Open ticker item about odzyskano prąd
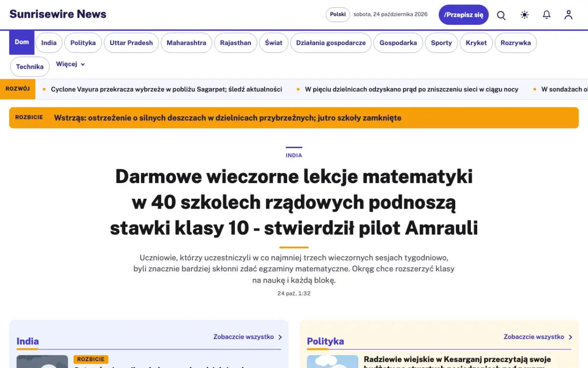This screenshot has height=368, width=588. point(412,89)
